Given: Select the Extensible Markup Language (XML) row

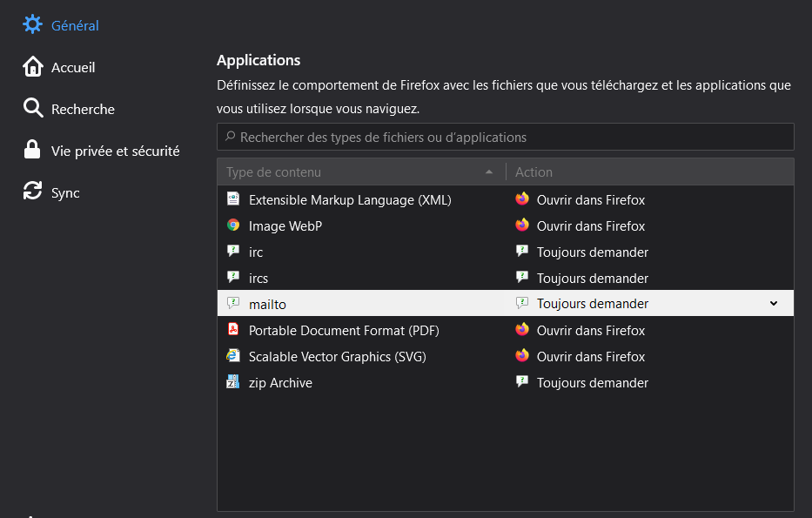Looking at the screenshot, I should pos(506,199).
